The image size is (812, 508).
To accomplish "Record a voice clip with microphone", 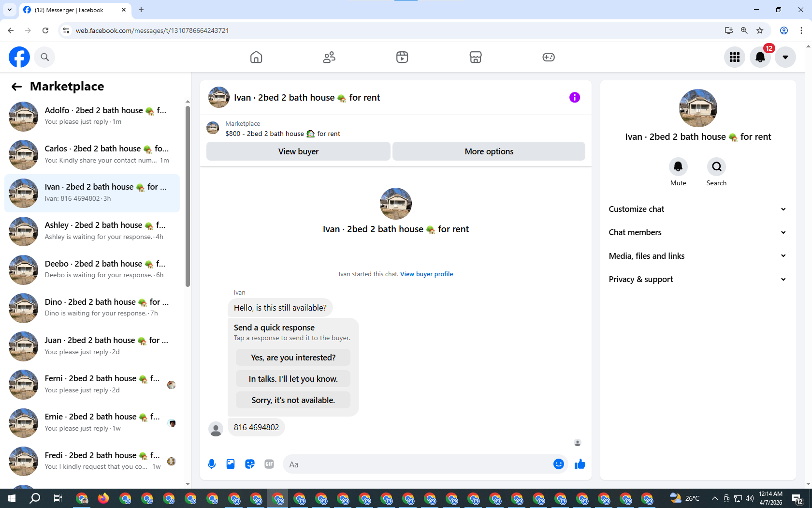I will [212, 464].
